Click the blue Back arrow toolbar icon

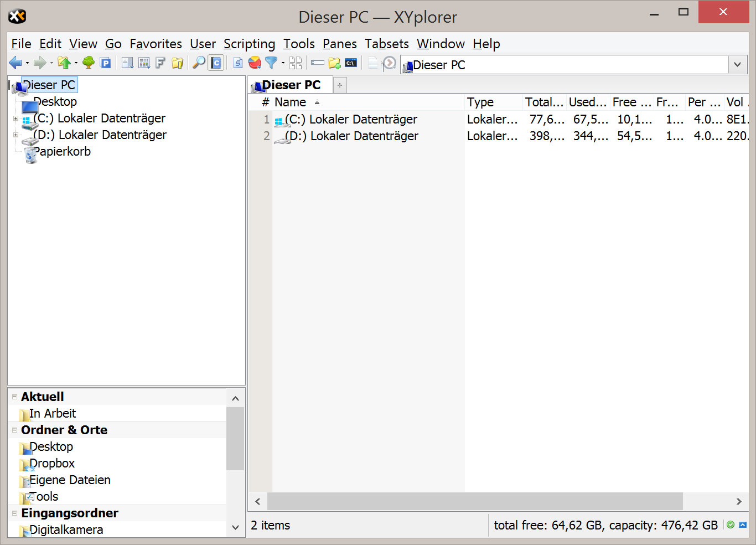pos(15,63)
